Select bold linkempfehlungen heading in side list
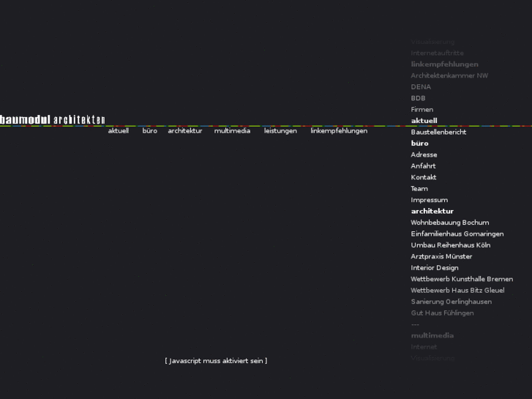 coord(444,64)
